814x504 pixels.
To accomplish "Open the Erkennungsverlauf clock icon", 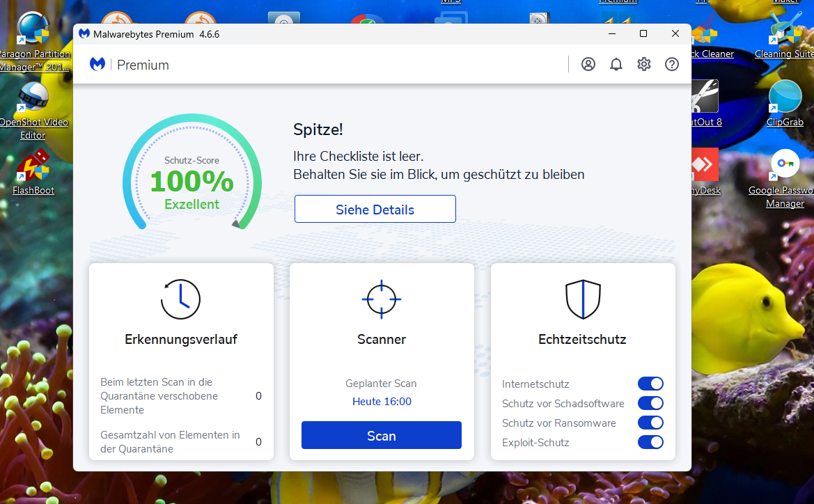I will pyautogui.click(x=180, y=299).
